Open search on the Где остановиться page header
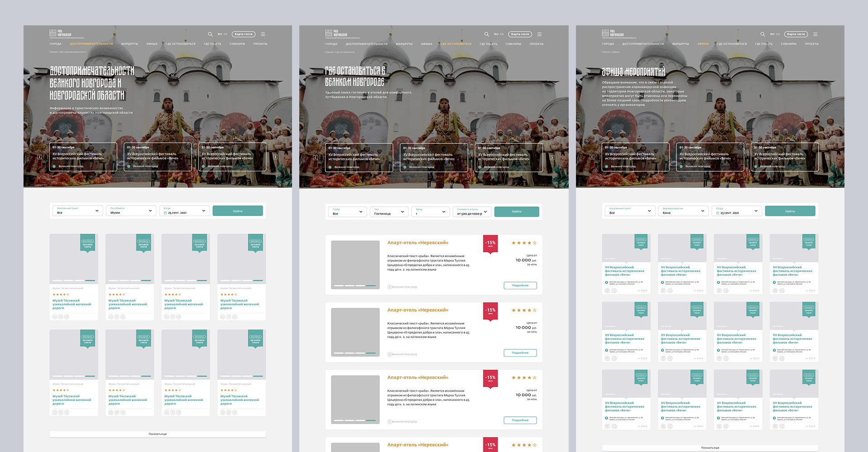This screenshot has height=452, width=868. [x=486, y=34]
